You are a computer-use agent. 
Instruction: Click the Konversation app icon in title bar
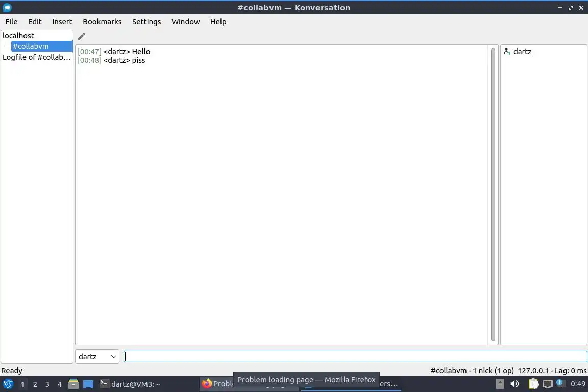click(x=7, y=8)
